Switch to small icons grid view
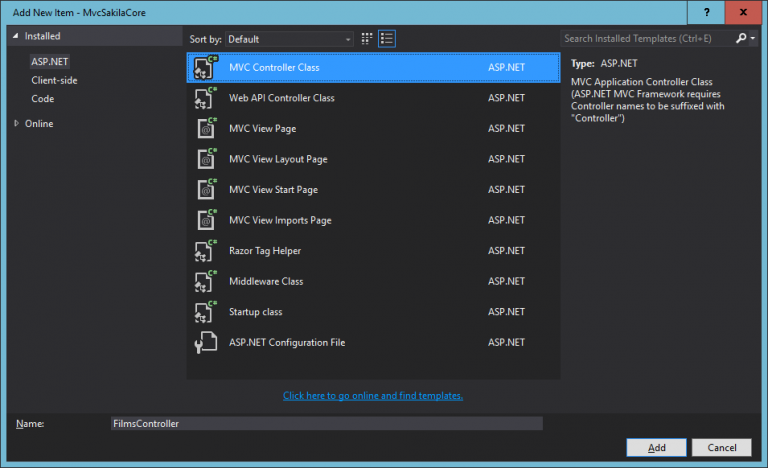 pyautogui.click(x=367, y=39)
